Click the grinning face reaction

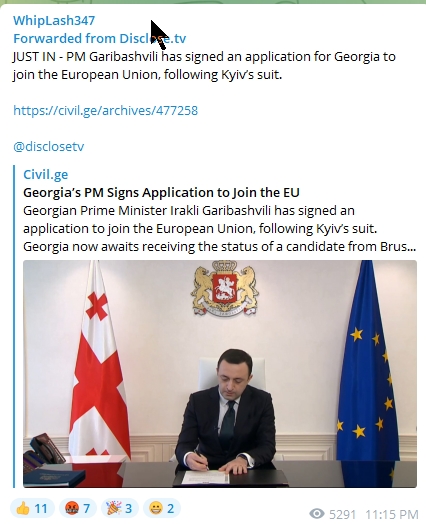click(x=162, y=508)
